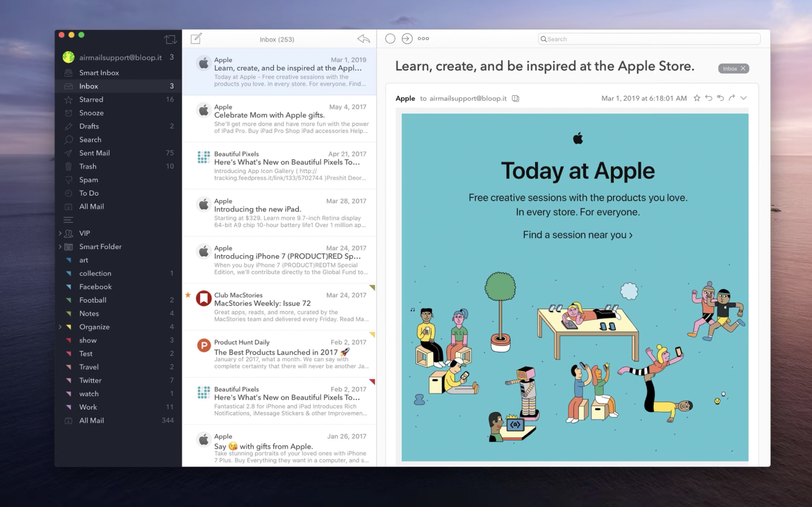Select the Inbox folder
This screenshot has height=507, width=812.
click(89, 86)
